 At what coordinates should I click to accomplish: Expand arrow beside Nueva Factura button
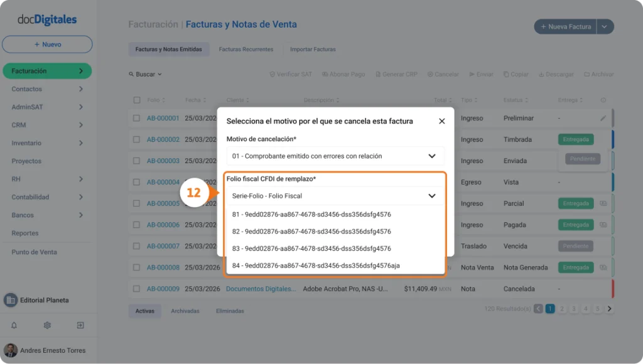tap(605, 26)
